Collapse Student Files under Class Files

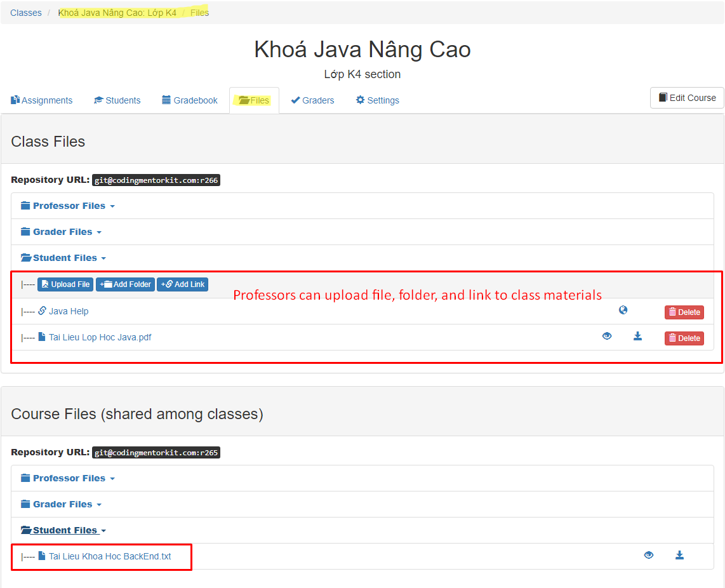click(64, 258)
